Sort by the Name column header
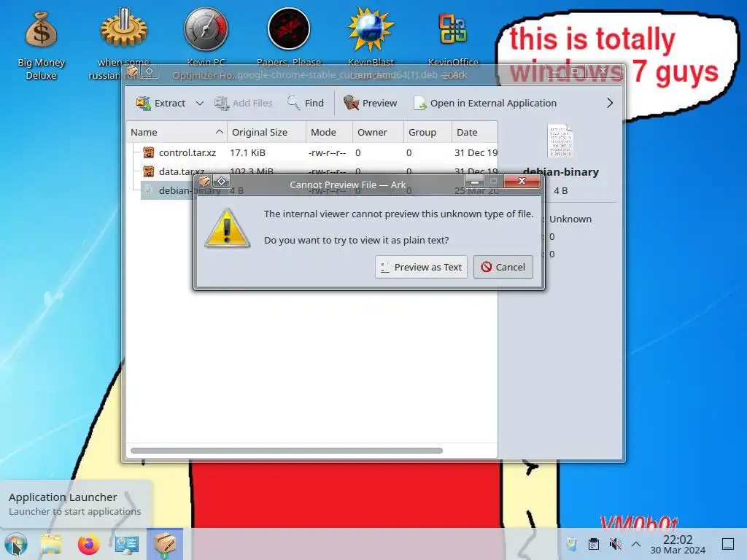Viewport: 747px width, 560px height. 177,133
